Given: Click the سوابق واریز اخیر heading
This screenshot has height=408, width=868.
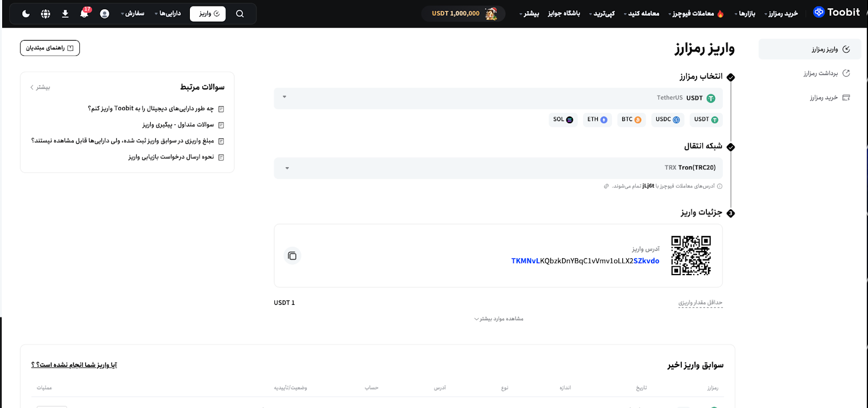Looking at the screenshot, I should [x=695, y=365].
